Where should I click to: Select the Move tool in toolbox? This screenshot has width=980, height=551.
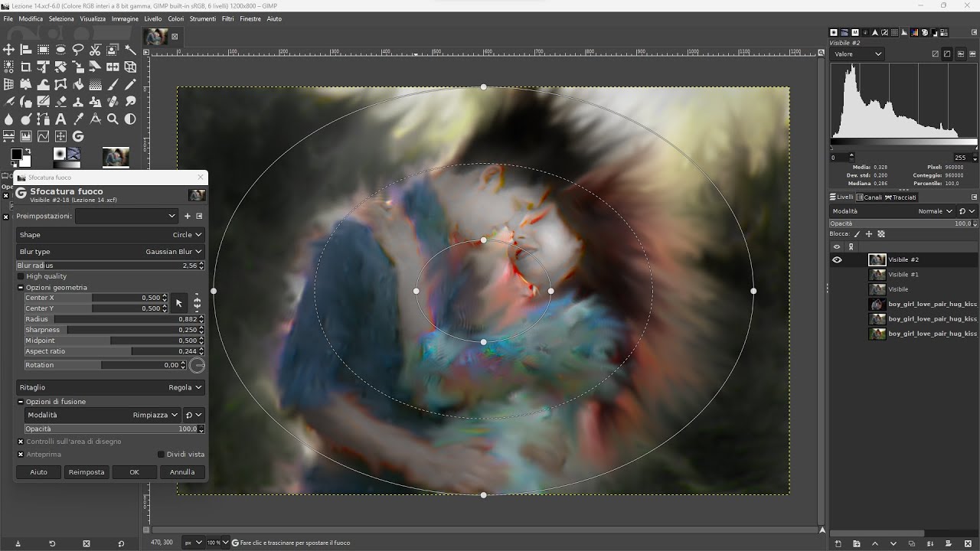(8, 49)
